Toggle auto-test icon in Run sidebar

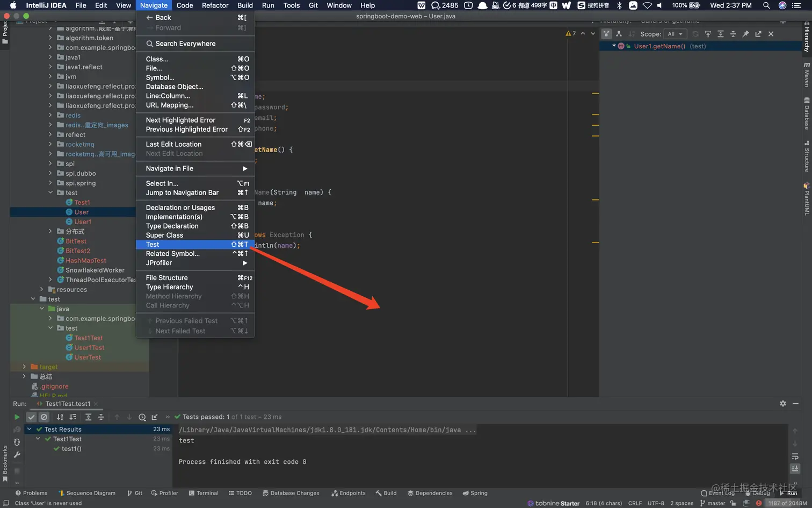[17, 442]
